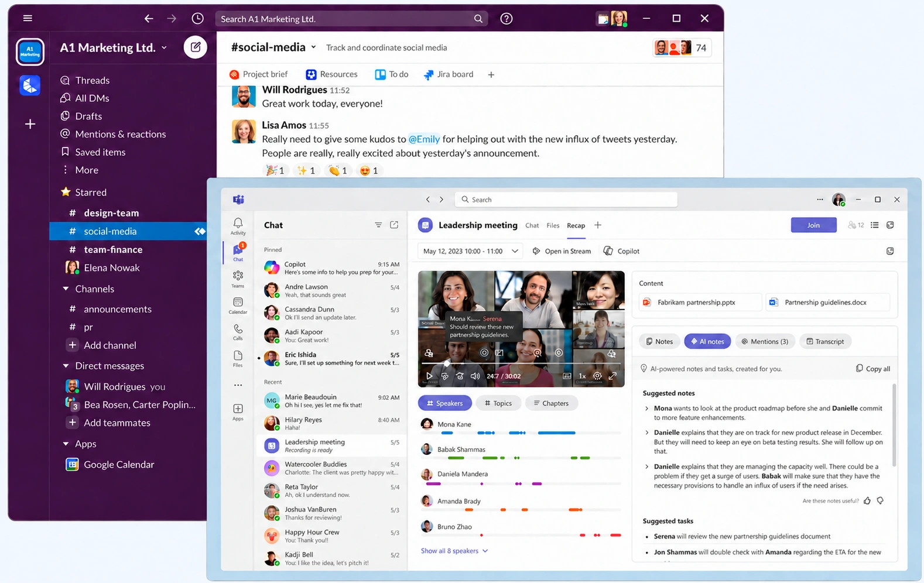924x583 pixels.
Task: Open the Calendar in Teams
Action: [x=238, y=306]
